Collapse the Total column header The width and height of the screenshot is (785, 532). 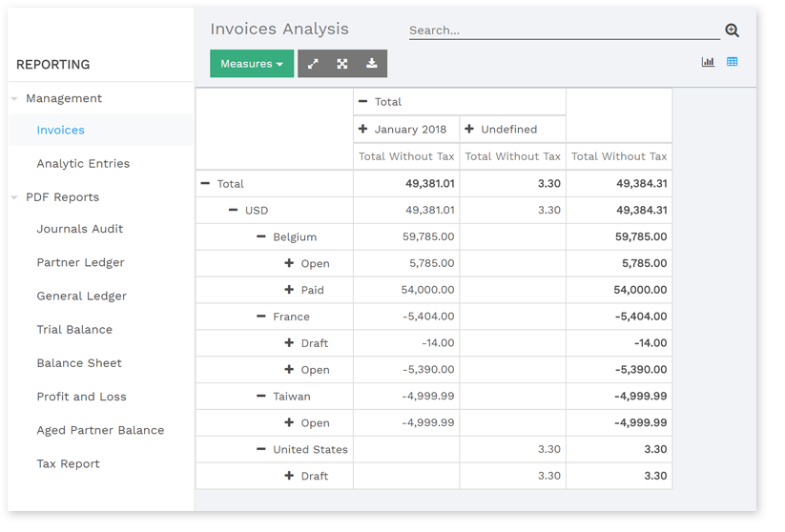[x=362, y=102]
